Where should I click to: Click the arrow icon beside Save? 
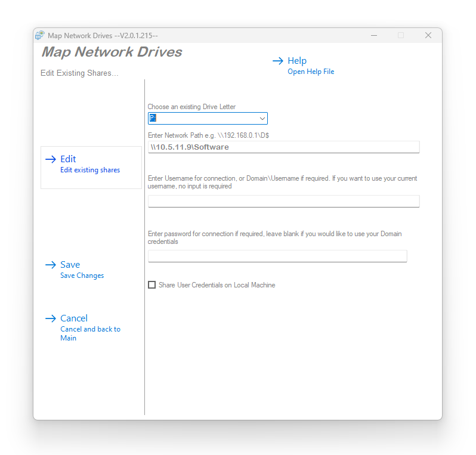(x=51, y=265)
